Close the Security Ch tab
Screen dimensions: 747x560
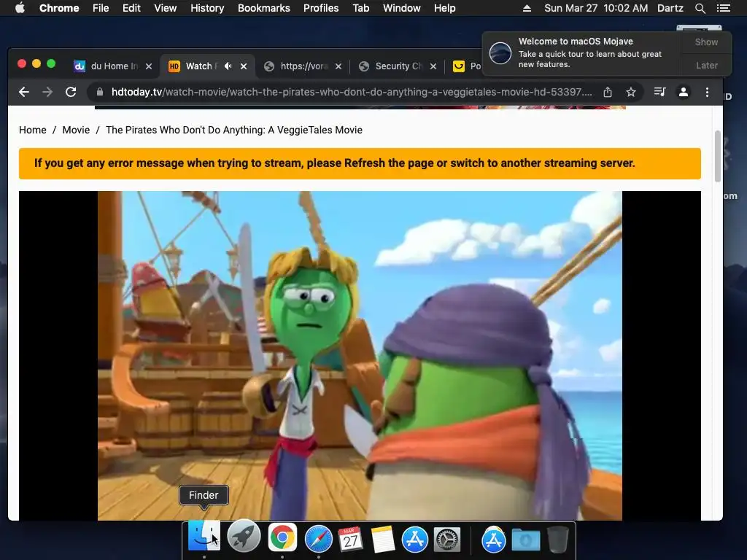433,66
